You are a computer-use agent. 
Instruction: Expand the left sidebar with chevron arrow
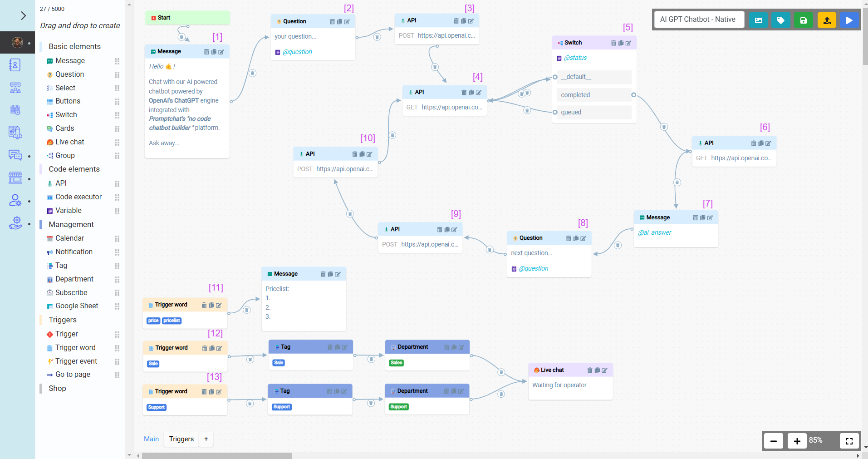pyautogui.click(x=23, y=16)
